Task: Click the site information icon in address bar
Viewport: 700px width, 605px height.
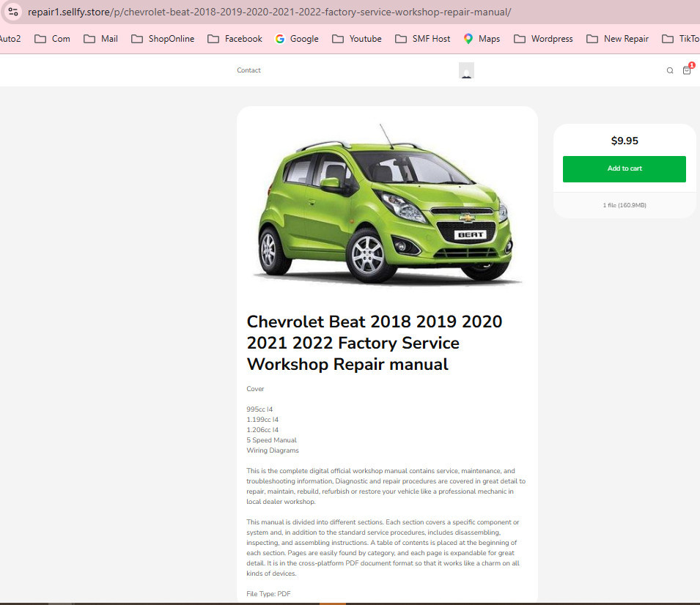Action: click(x=13, y=12)
